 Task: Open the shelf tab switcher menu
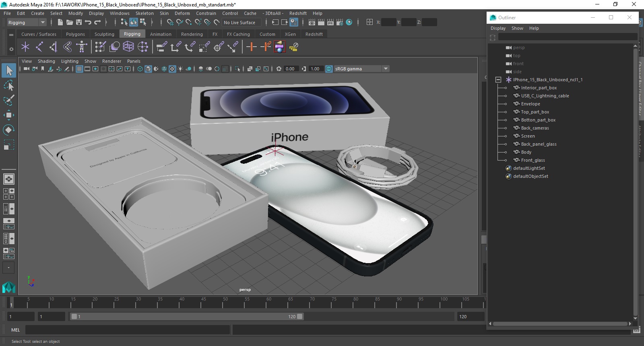click(x=11, y=35)
